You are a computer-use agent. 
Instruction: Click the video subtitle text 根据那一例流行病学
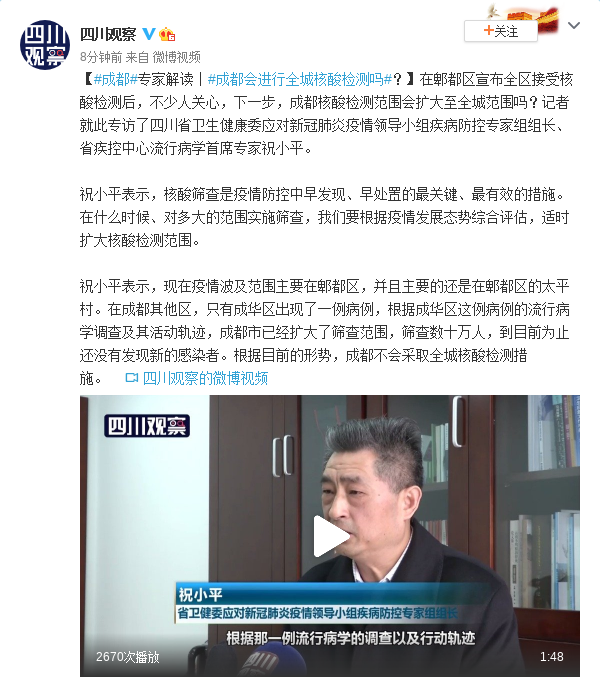350,638
